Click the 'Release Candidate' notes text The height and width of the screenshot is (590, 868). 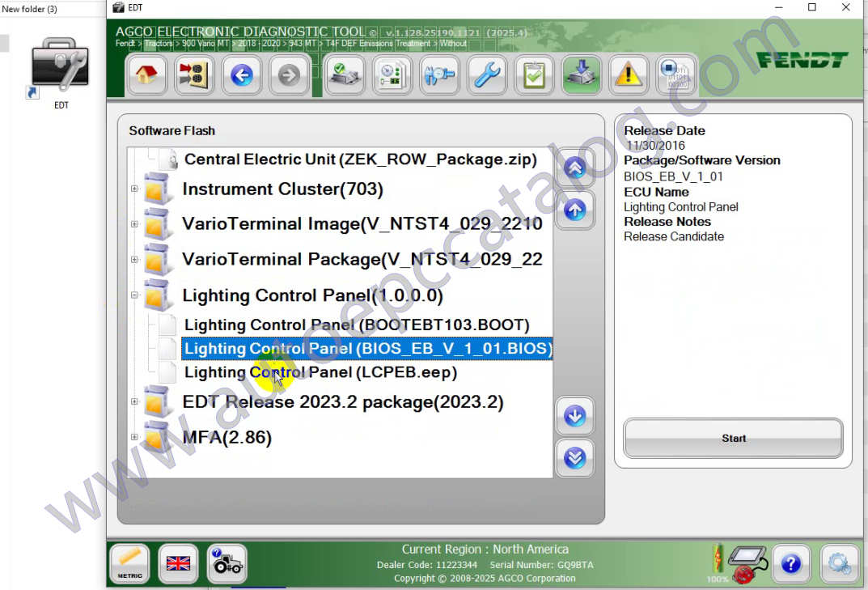(674, 236)
